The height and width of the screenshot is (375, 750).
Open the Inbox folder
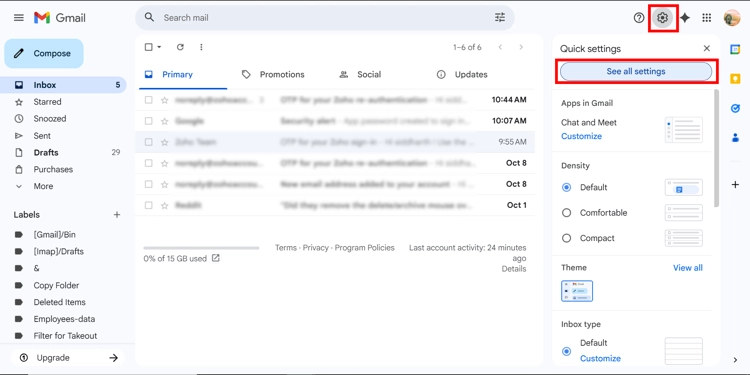click(x=63, y=85)
